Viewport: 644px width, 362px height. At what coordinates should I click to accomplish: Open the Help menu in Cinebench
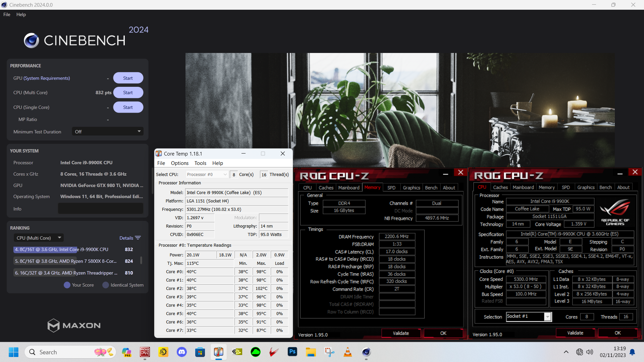click(x=21, y=14)
